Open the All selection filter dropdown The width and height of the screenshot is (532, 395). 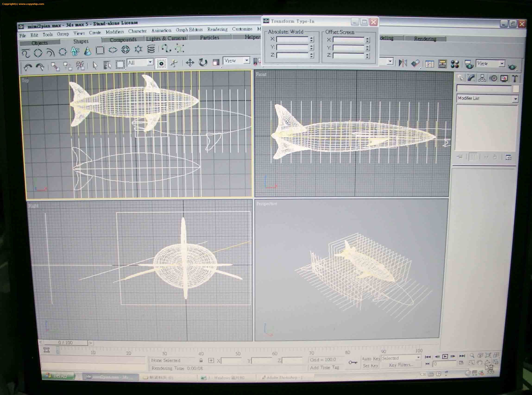140,63
